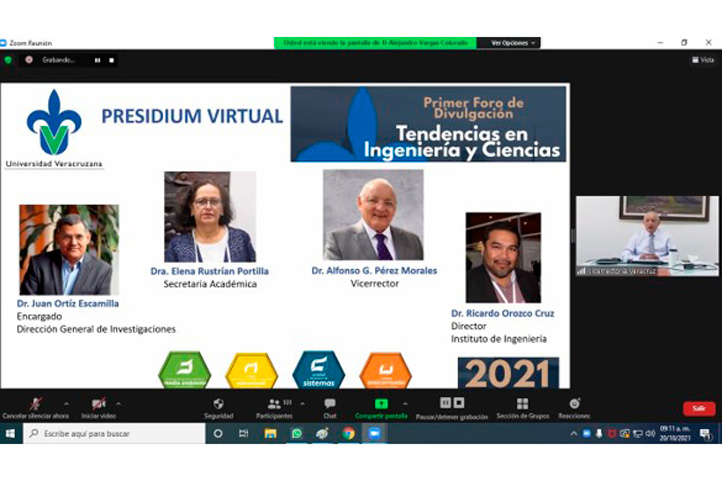
Task: Unmute microphone with Cancelar silenciar ahora
Action: [35, 405]
